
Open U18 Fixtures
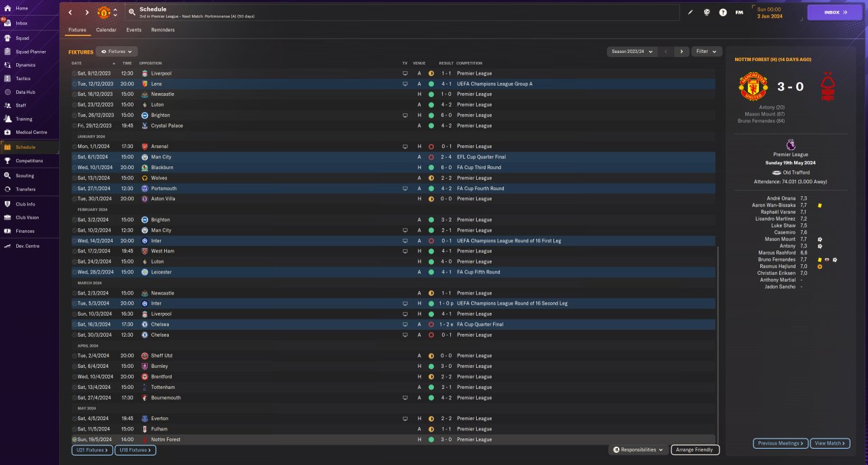[x=135, y=450]
